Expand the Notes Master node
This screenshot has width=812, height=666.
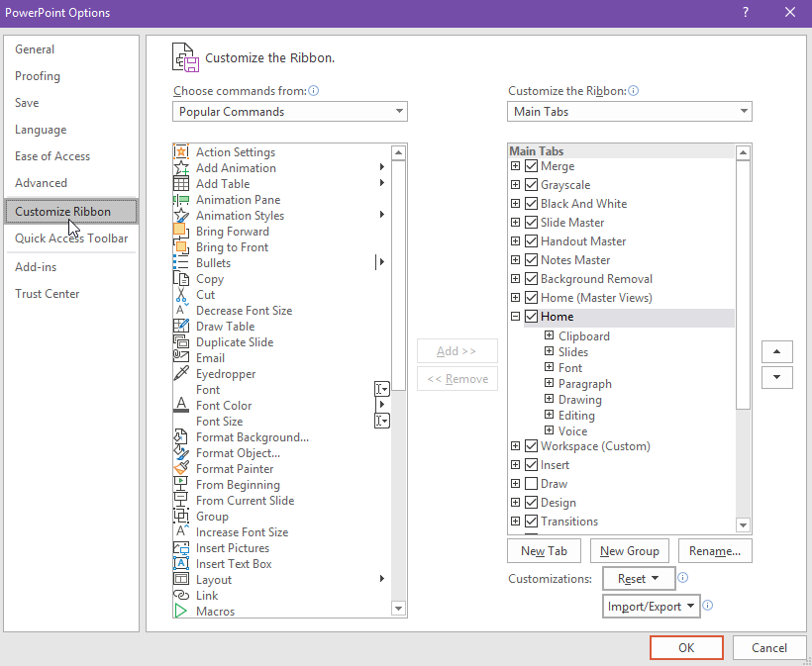515,260
